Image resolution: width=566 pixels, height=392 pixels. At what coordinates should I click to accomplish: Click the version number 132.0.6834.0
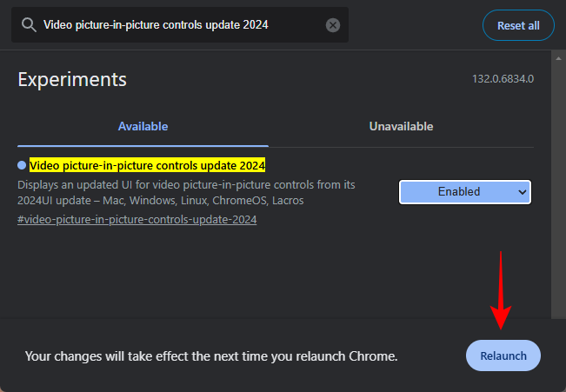(x=503, y=79)
